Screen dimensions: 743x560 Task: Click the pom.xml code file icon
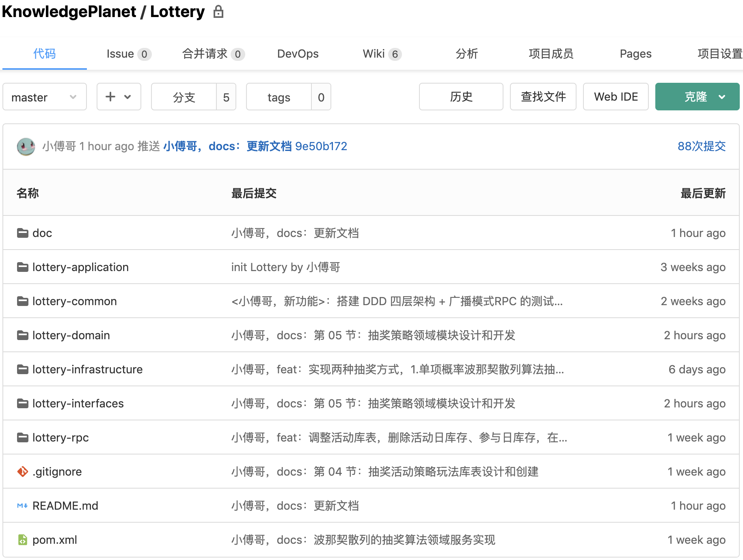tap(23, 540)
